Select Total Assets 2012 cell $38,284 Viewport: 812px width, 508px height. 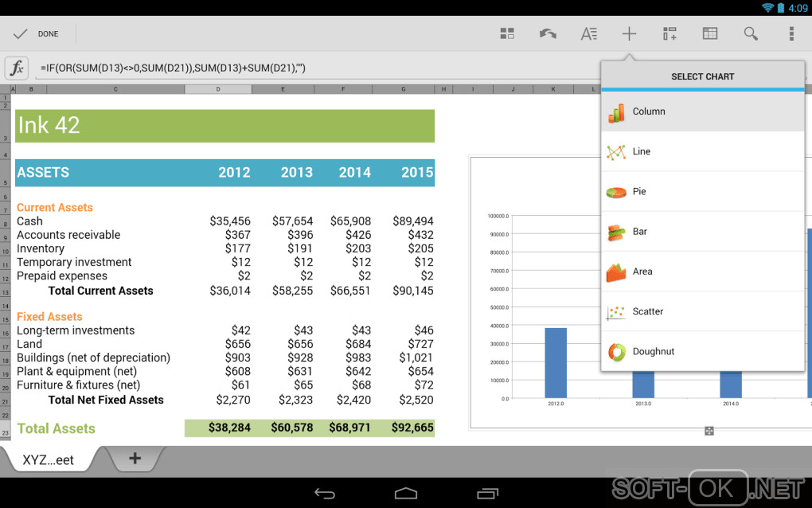coord(229,428)
